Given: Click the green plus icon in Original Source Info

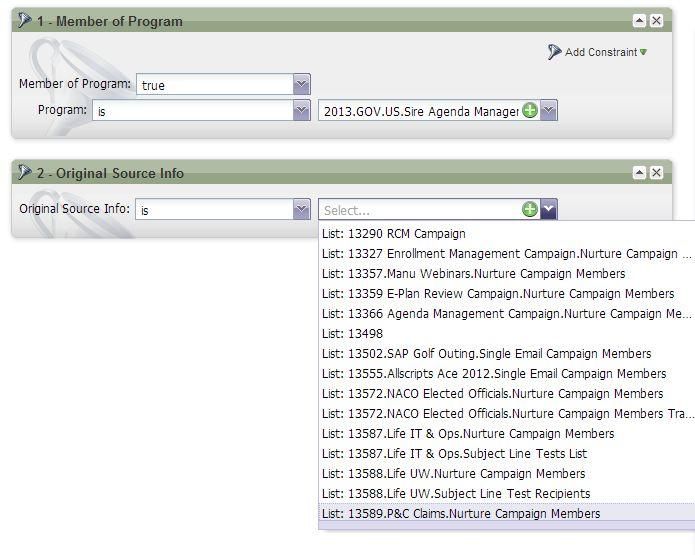Looking at the screenshot, I should 530,209.
